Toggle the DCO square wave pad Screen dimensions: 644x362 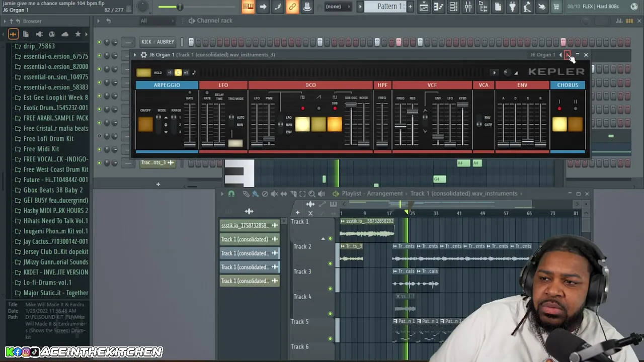[302, 124]
